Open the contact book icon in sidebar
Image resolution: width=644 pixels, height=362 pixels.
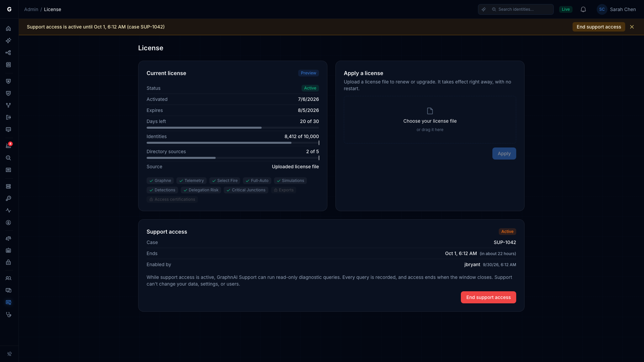(x=8, y=65)
